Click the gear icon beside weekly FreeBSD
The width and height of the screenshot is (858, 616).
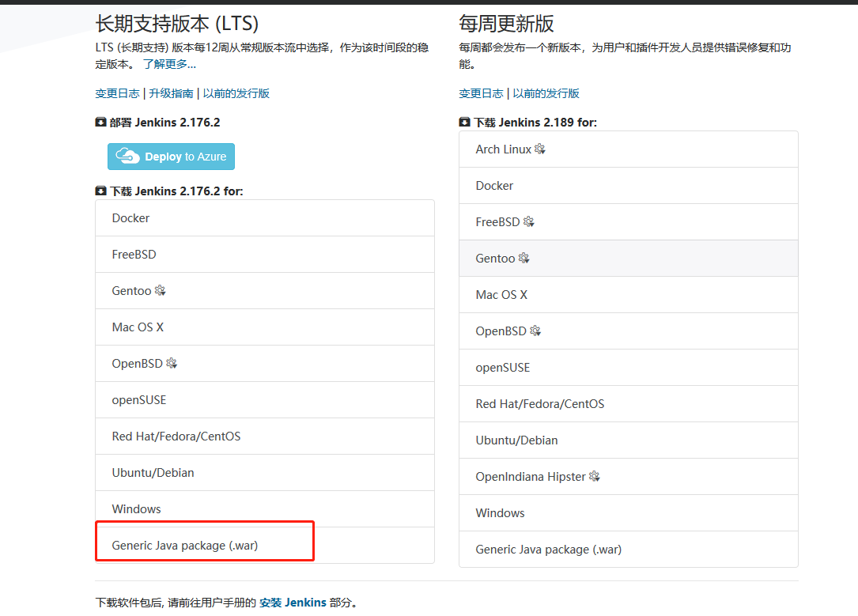pos(528,221)
